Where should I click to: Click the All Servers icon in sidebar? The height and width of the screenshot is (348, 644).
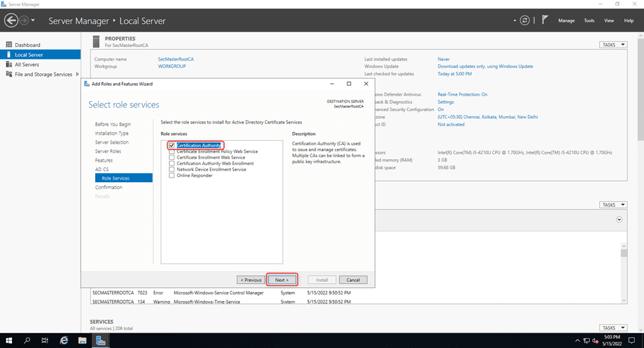tap(9, 64)
